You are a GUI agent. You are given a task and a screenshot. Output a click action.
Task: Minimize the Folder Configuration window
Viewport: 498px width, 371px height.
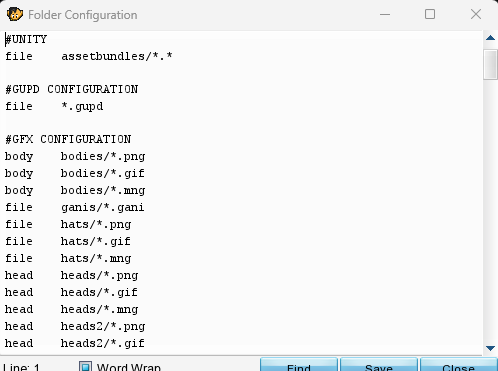tap(385, 15)
